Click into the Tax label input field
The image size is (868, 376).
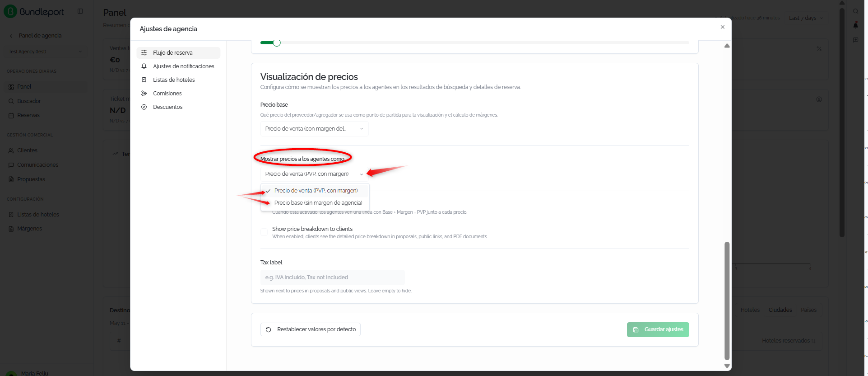click(x=332, y=277)
